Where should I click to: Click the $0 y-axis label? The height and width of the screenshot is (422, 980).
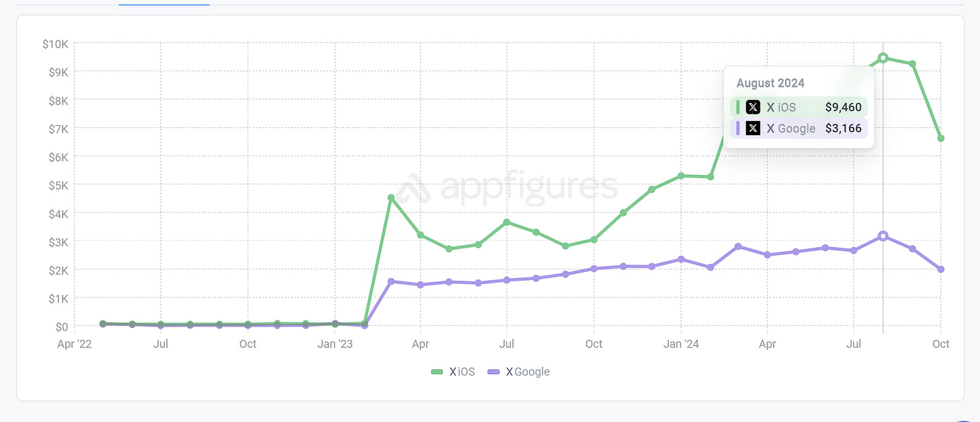[x=61, y=326]
